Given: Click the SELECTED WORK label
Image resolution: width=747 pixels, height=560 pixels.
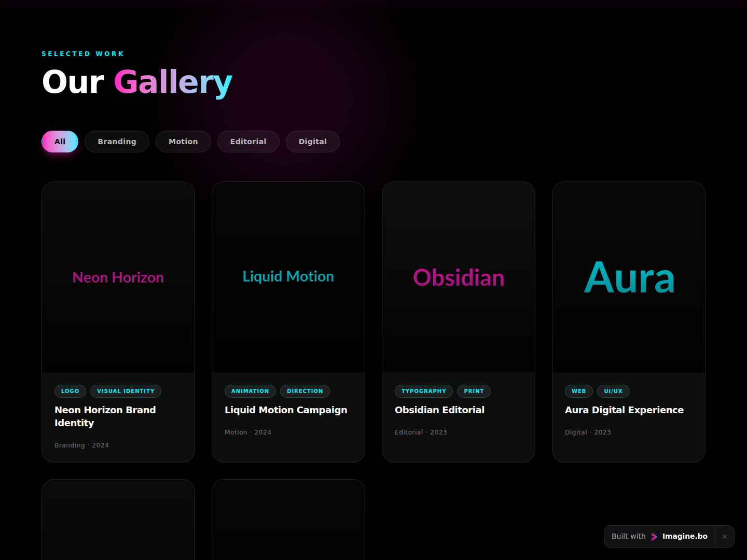Looking at the screenshot, I should (83, 54).
